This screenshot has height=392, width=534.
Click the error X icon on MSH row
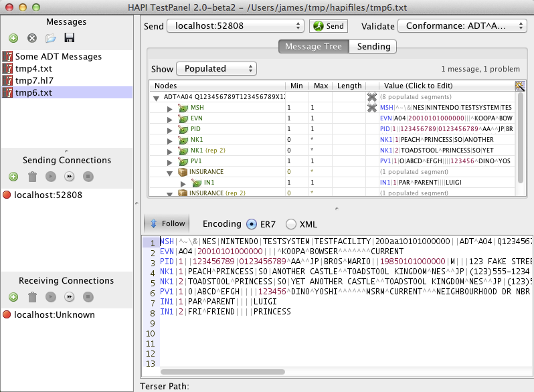(x=371, y=108)
